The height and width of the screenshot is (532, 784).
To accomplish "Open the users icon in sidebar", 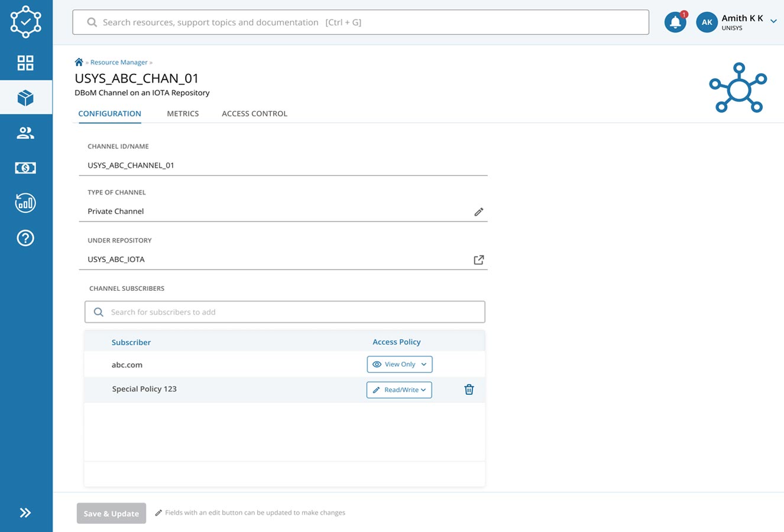I will (25, 133).
